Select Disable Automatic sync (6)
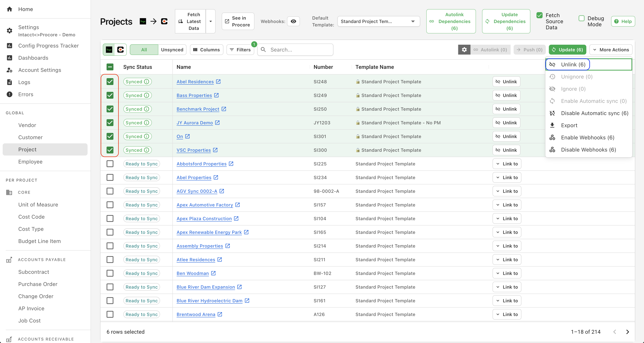Viewport: 644px width, 343px height. coord(594,113)
